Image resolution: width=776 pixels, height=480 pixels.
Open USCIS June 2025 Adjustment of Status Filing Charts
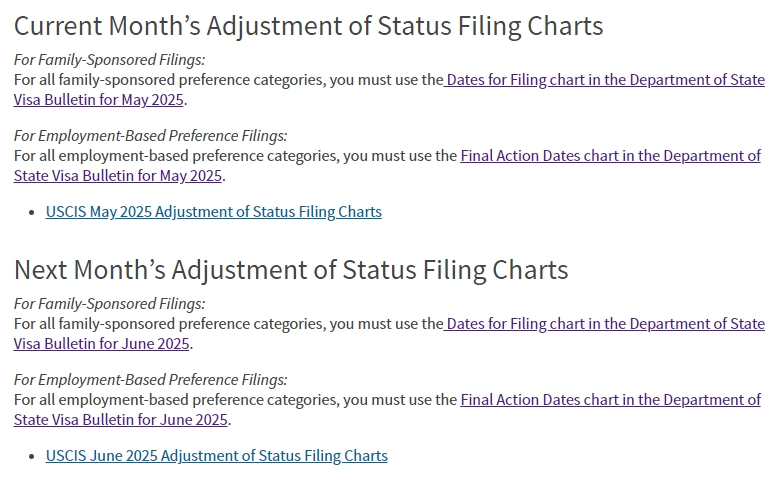(x=216, y=456)
